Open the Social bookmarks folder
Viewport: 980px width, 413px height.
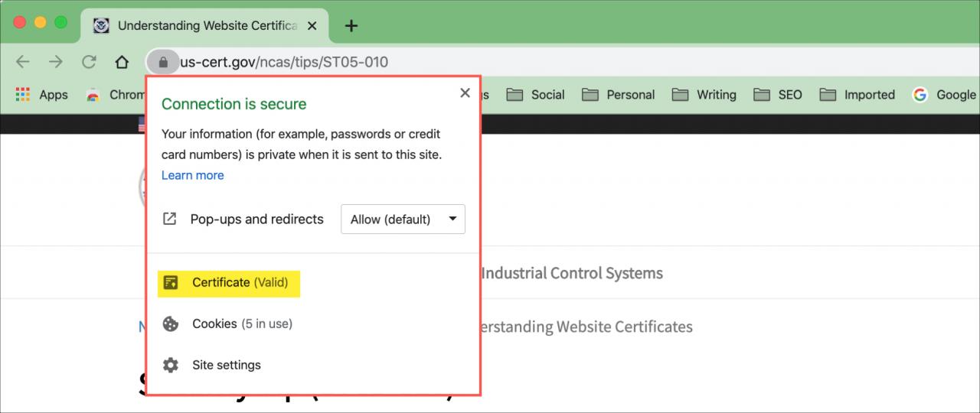[x=536, y=95]
